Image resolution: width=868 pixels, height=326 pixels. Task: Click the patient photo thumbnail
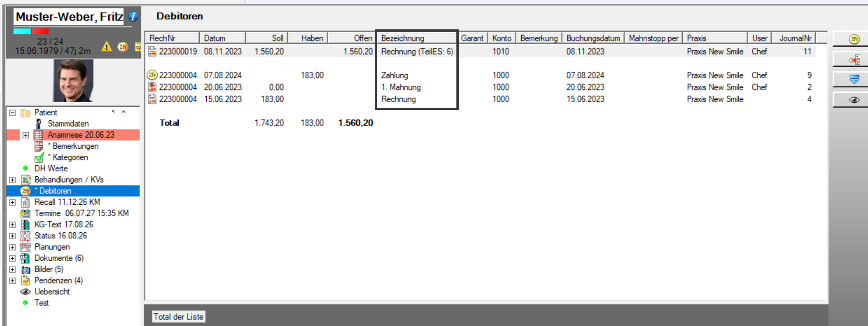click(73, 80)
